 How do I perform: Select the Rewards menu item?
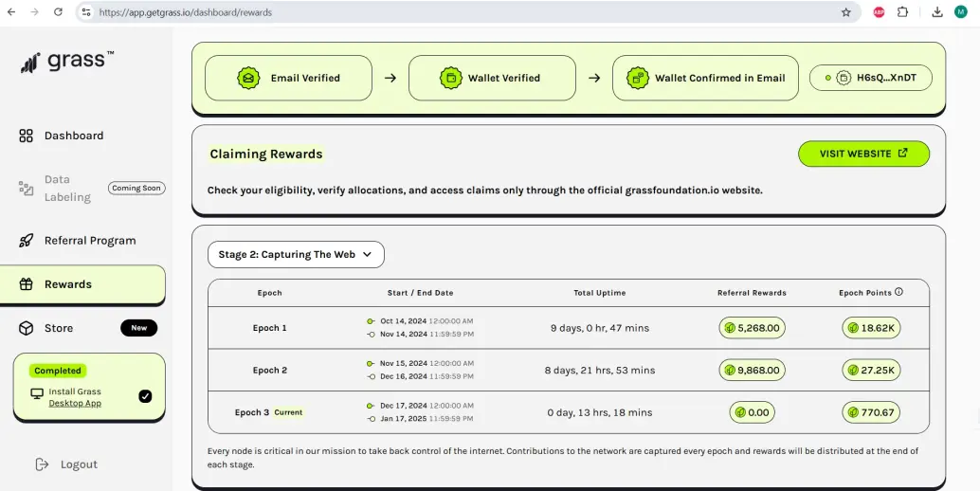tap(82, 284)
